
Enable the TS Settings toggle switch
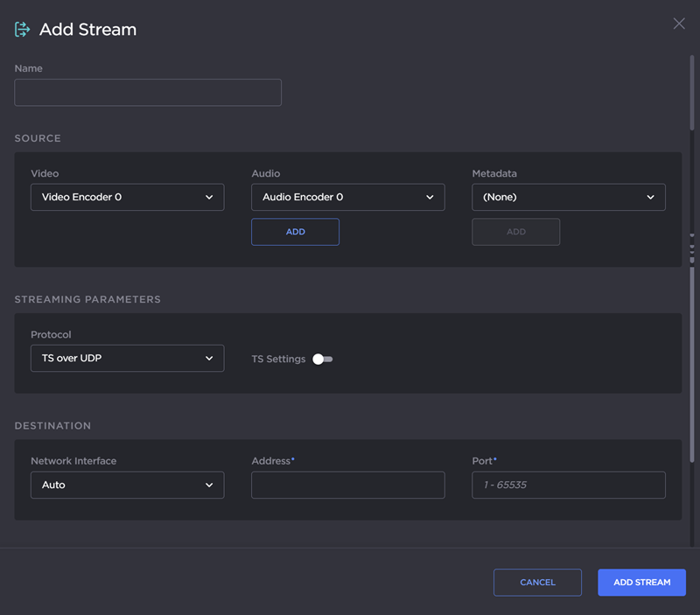click(x=323, y=359)
